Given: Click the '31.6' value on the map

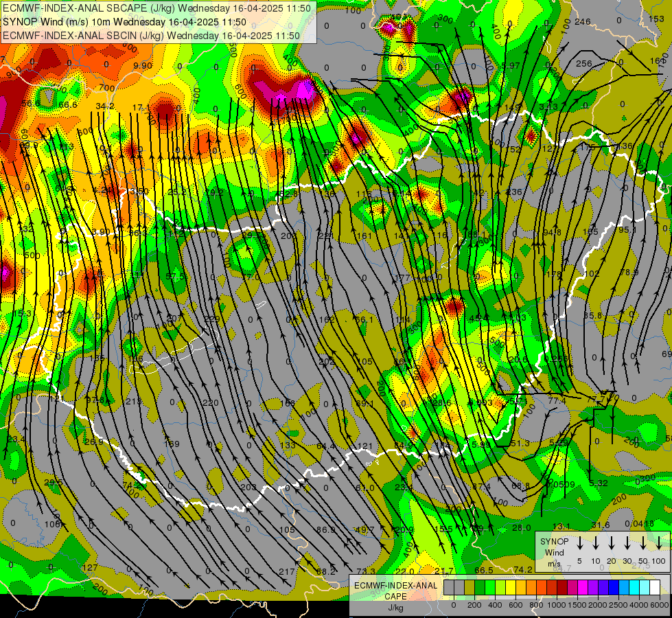Looking at the screenshot, I should pos(601,525).
